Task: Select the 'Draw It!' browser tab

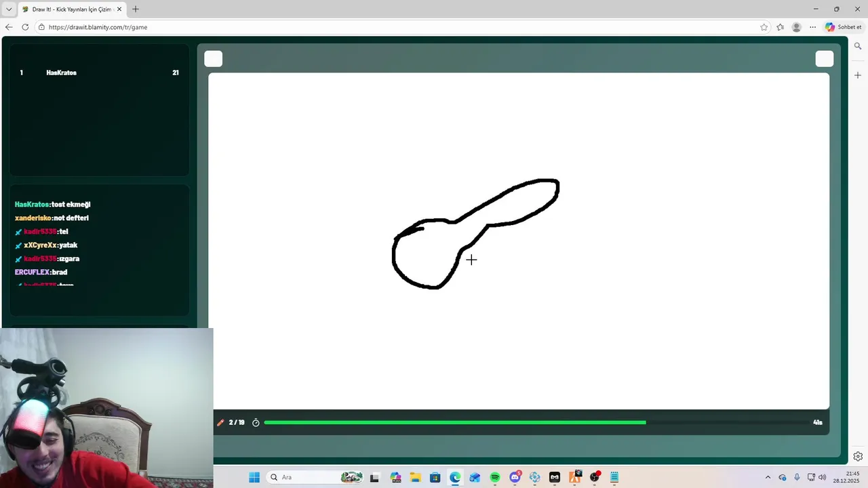Action: coord(71,9)
